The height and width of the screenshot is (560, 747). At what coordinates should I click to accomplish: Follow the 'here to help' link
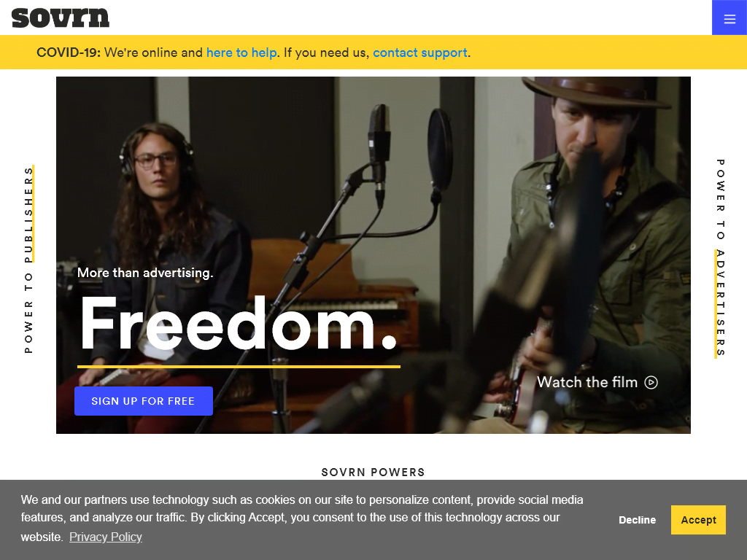point(241,52)
